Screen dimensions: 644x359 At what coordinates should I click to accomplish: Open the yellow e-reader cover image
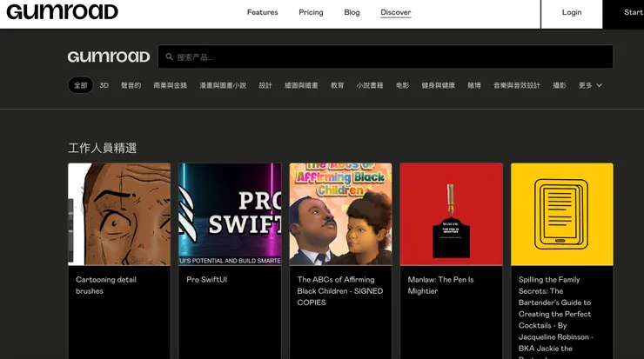(x=562, y=214)
